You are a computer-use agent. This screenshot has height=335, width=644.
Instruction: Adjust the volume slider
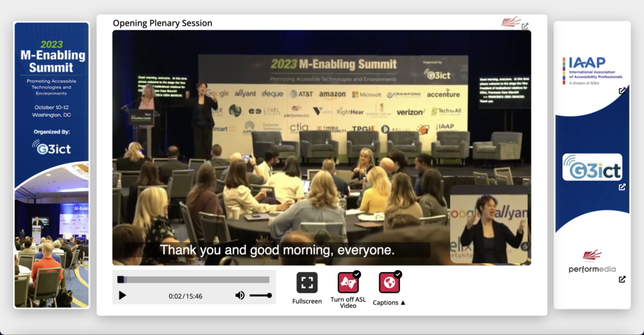261,295
